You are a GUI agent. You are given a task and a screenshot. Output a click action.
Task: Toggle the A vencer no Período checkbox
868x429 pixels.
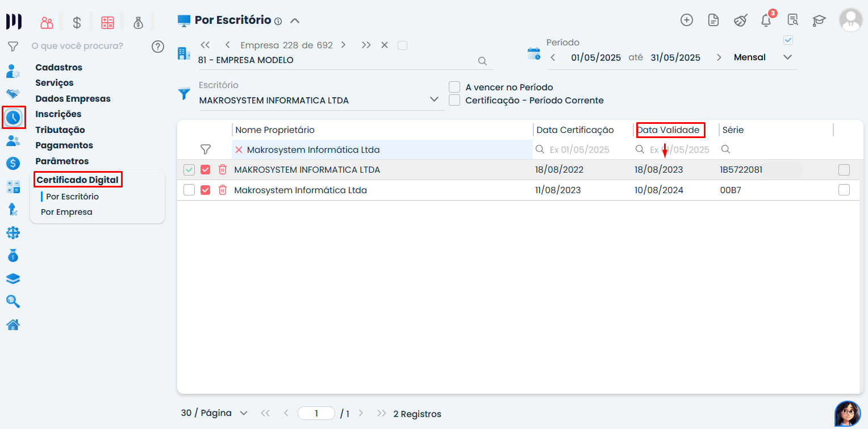454,87
